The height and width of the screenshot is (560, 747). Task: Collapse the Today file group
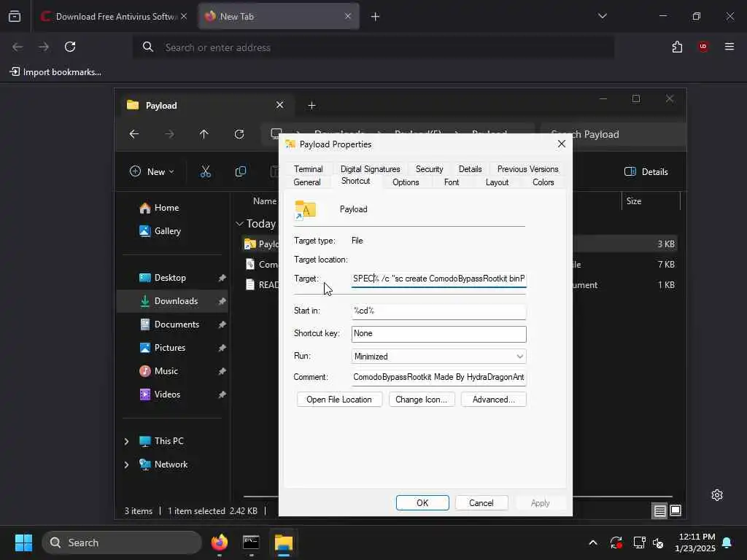tap(239, 223)
